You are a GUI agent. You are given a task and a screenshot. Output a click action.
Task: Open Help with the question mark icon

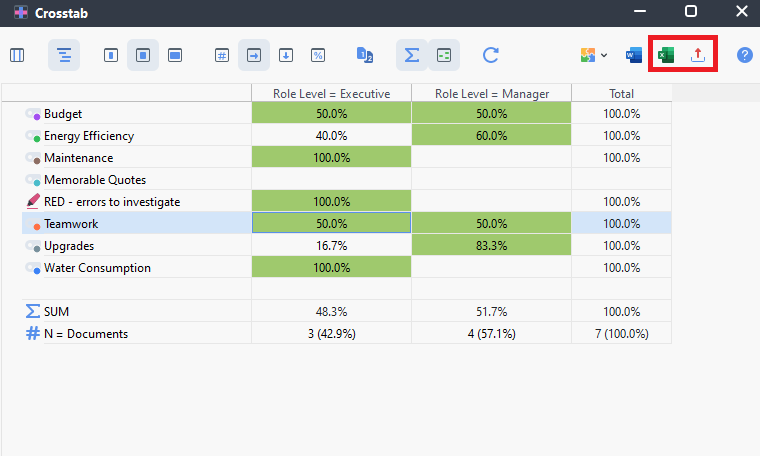point(744,55)
